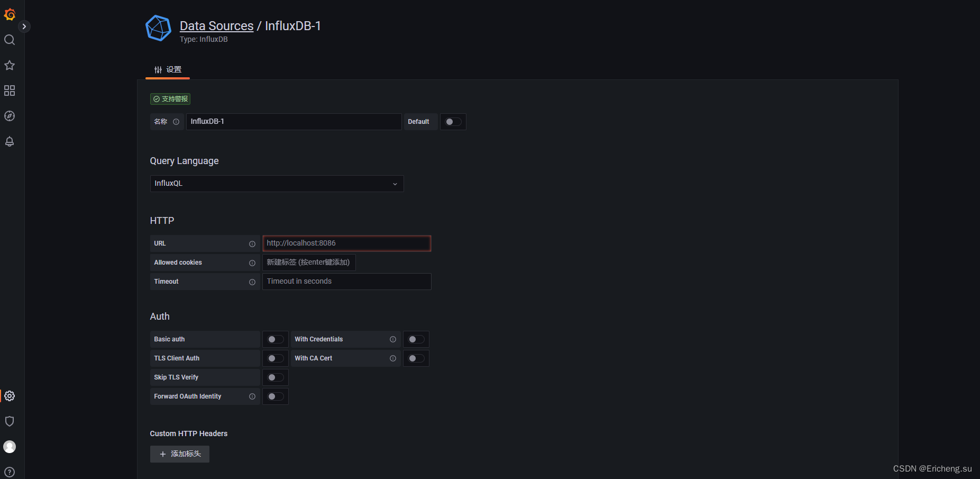Open the search icon in sidebar

click(x=10, y=40)
